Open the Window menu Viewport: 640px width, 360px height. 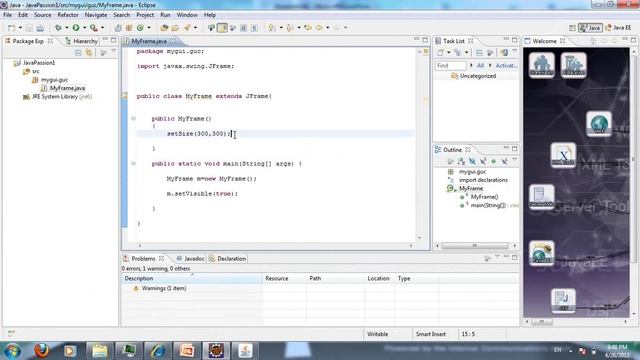(x=187, y=15)
